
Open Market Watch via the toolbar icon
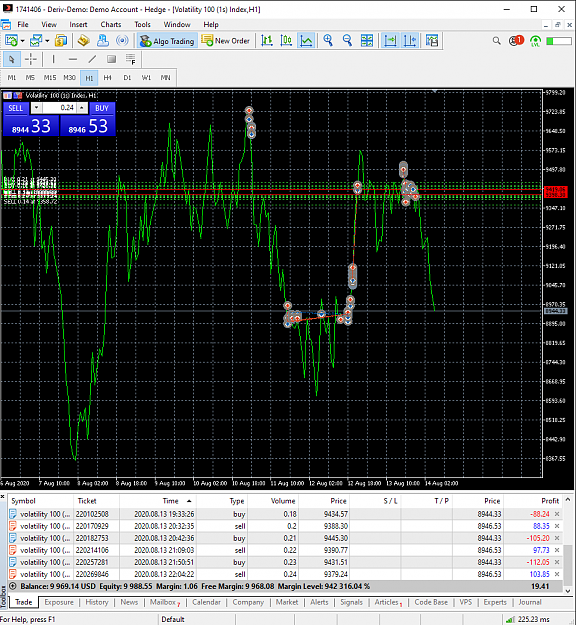(61, 41)
